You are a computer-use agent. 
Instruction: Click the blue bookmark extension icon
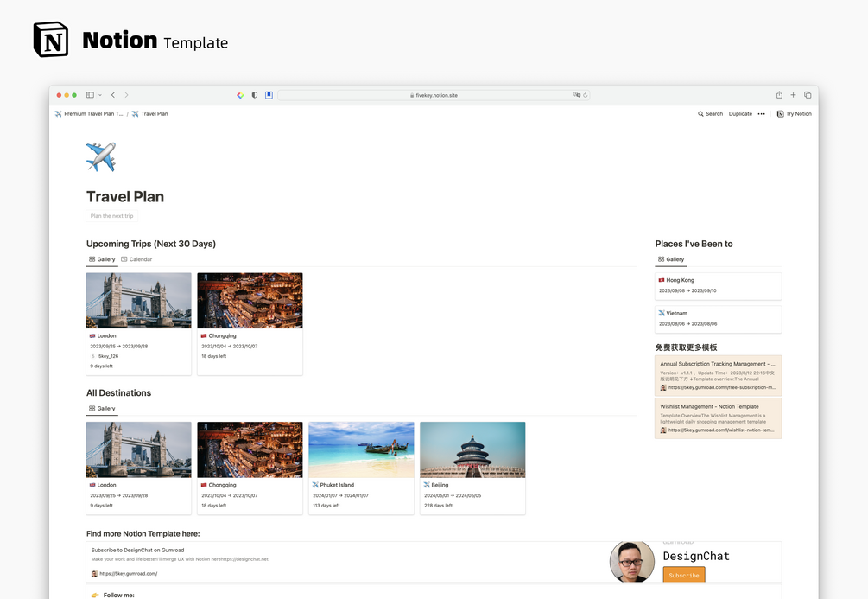269,95
